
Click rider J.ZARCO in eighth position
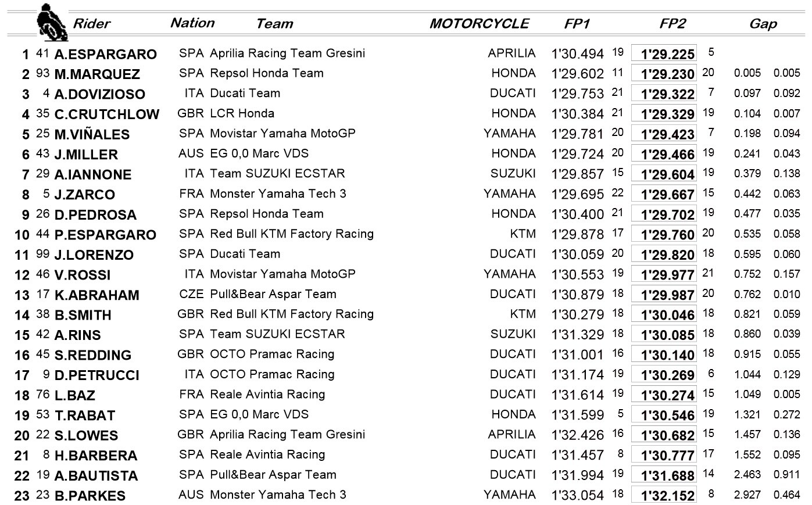[x=84, y=195]
